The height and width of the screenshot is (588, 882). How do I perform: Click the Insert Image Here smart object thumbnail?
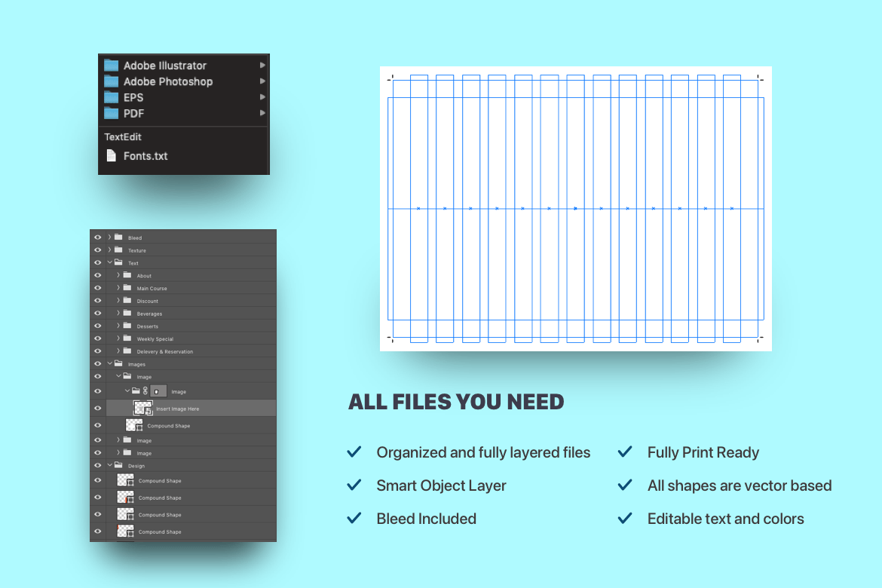pos(143,409)
